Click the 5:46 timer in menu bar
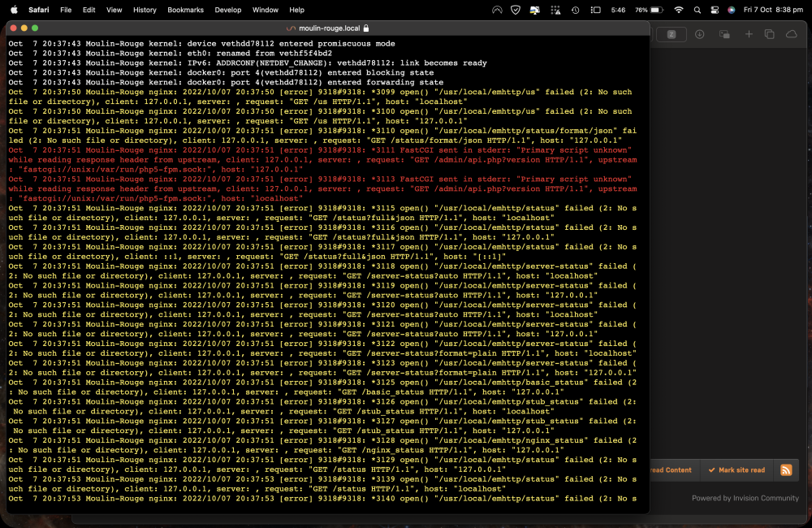Screen dimensions: 812x528 pos(618,10)
